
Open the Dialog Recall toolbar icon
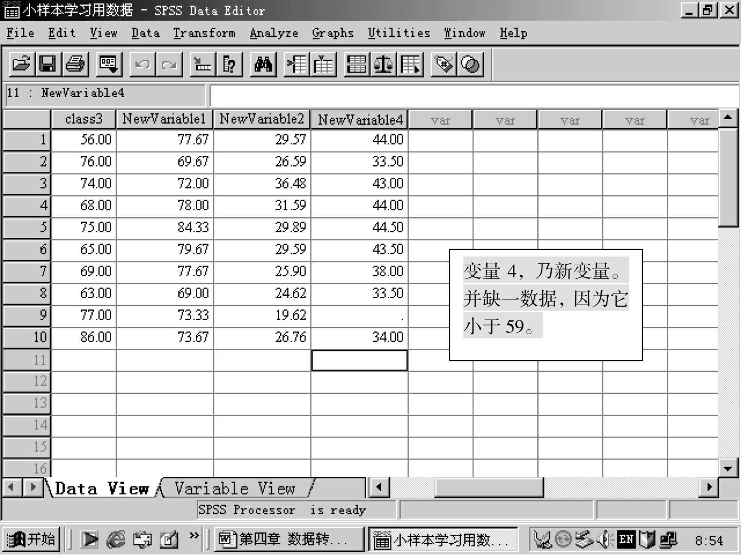108,64
